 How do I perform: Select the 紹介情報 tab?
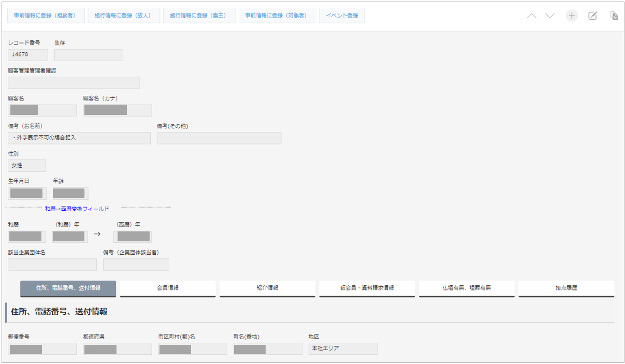pos(267,288)
